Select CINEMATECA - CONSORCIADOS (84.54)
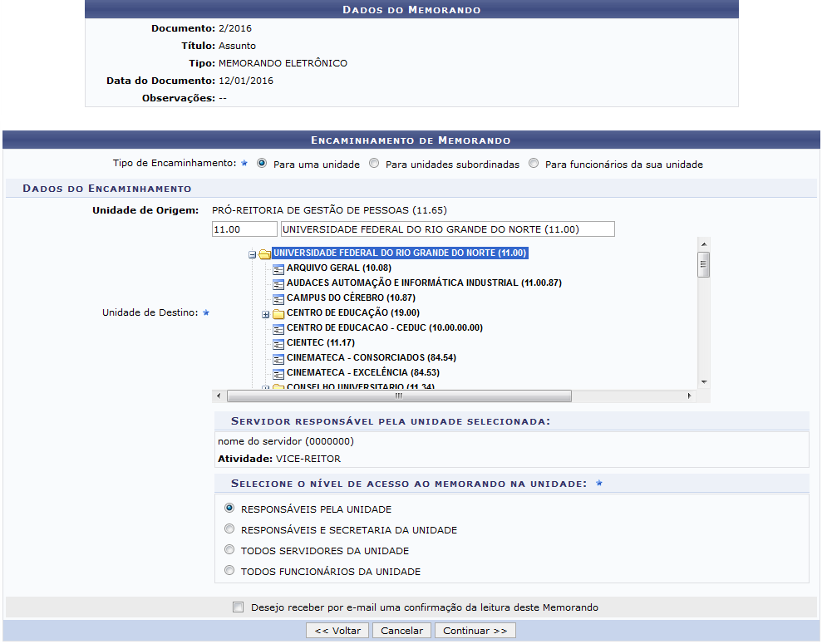Screen dimensions: 822x644 (x=372, y=358)
